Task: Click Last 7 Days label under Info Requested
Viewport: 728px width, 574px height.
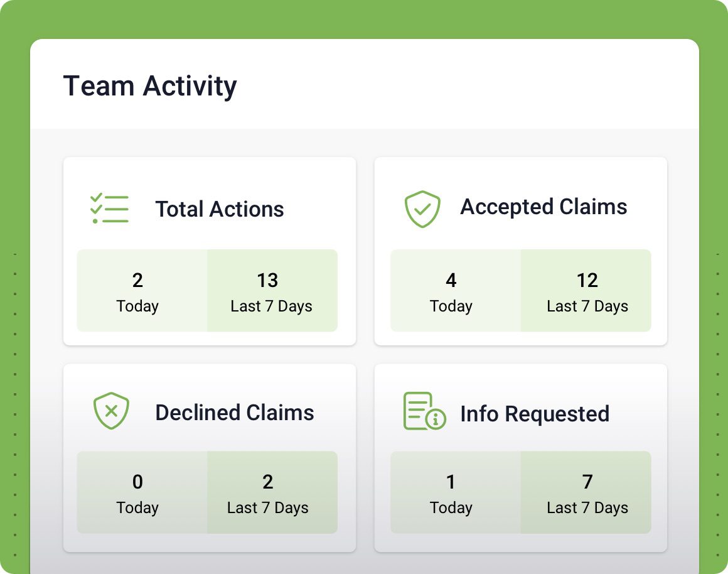Action: pos(587,508)
